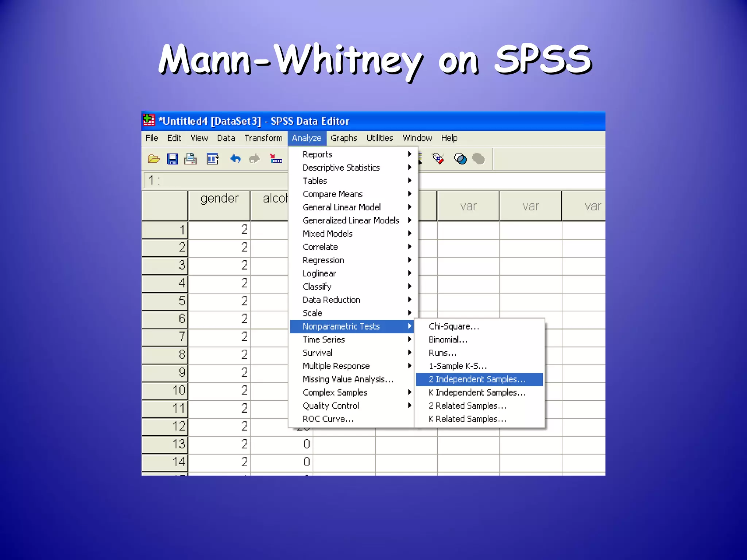Expand the Time Series submenu

[351, 339]
